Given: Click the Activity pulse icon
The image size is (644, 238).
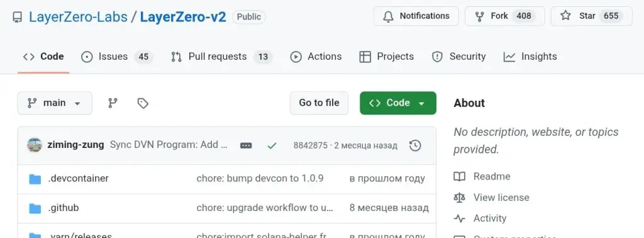Looking at the screenshot, I should click(x=459, y=218).
